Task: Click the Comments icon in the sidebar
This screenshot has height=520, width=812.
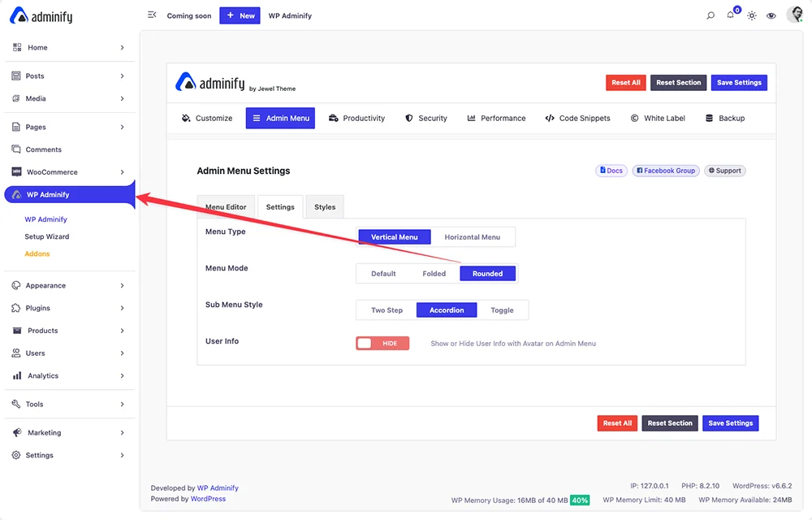Action: [16, 149]
